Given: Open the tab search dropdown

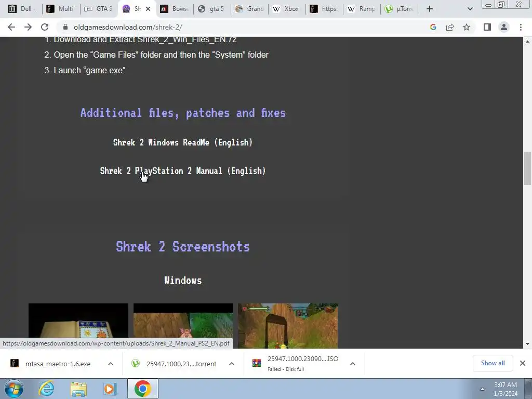Looking at the screenshot, I should point(470,9).
